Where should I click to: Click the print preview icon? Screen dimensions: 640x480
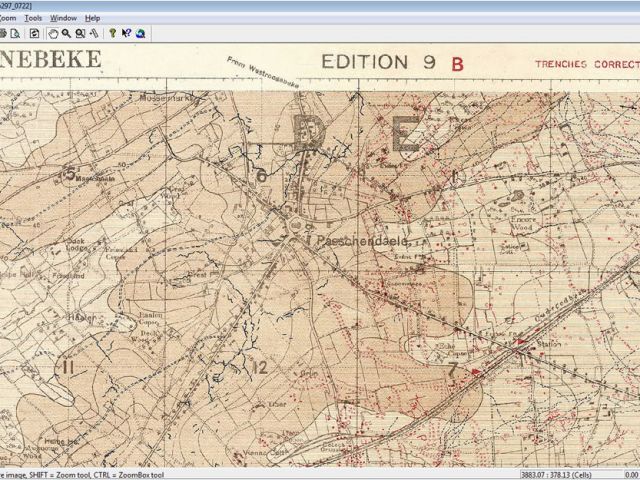(x=15, y=33)
